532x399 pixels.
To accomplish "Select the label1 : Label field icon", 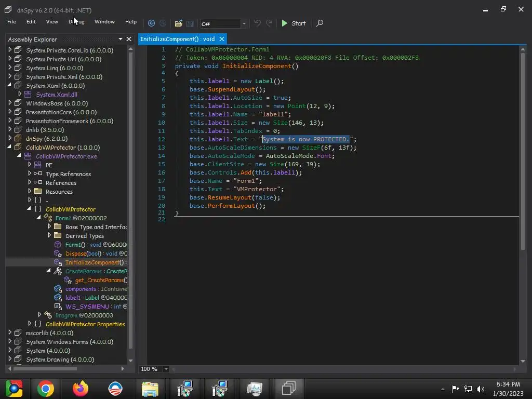I will click(58, 298).
